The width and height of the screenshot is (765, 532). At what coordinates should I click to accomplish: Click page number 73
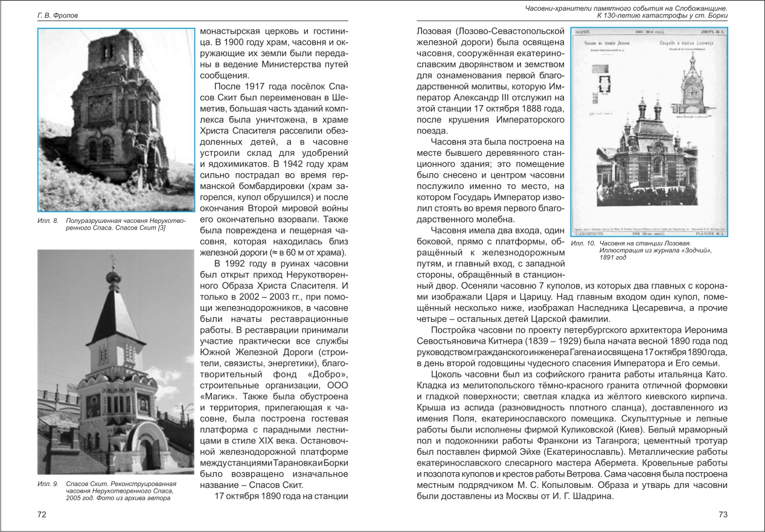click(x=722, y=514)
